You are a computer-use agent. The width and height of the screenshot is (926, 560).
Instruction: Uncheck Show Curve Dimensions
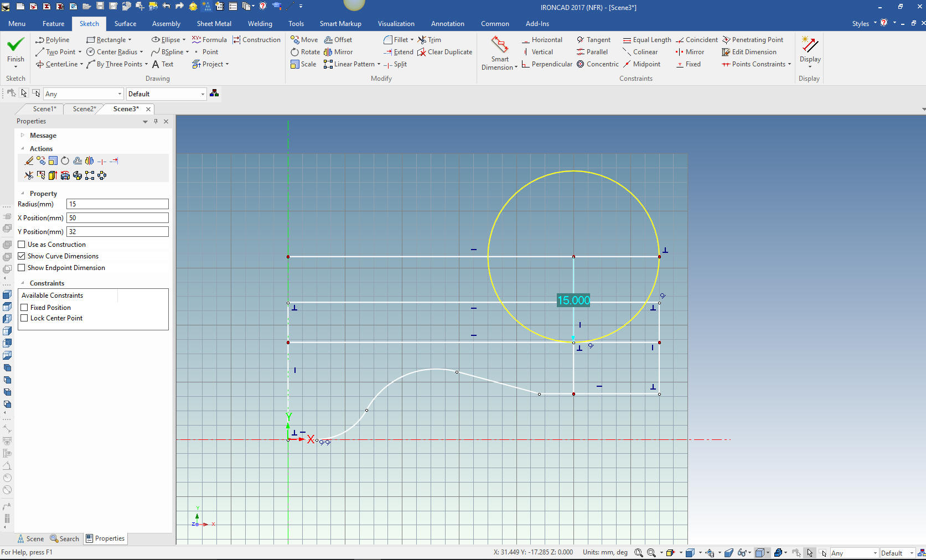click(22, 256)
